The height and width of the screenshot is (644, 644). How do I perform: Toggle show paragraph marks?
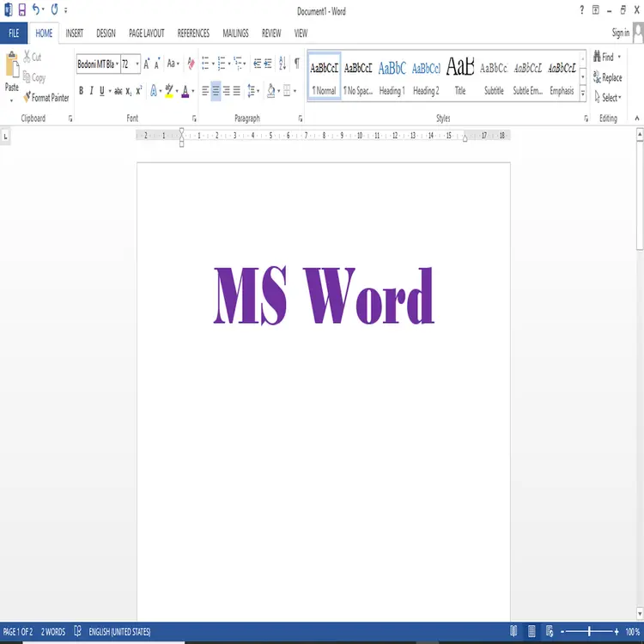(297, 64)
